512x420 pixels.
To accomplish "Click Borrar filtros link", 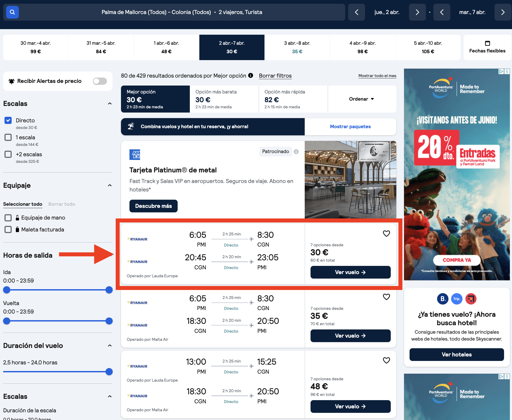I will point(275,76).
